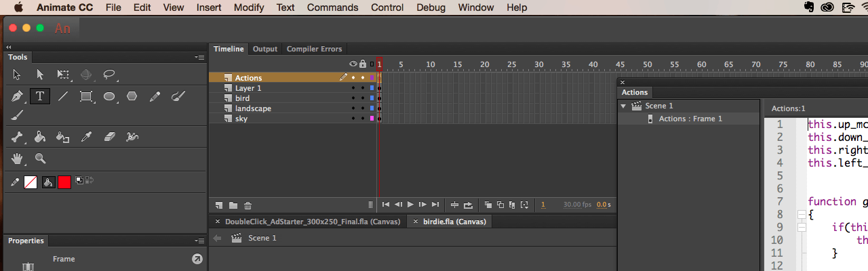
Task: Open the Commands menu
Action: pyautogui.click(x=332, y=7)
